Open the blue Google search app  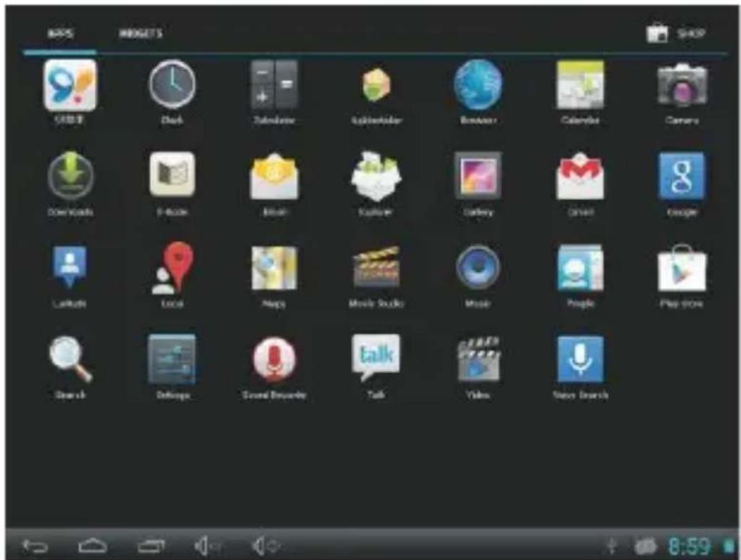(x=682, y=175)
